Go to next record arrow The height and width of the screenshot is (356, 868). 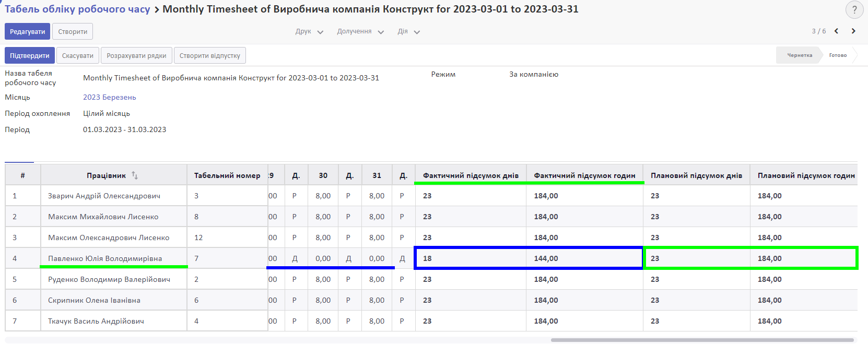click(853, 31)
